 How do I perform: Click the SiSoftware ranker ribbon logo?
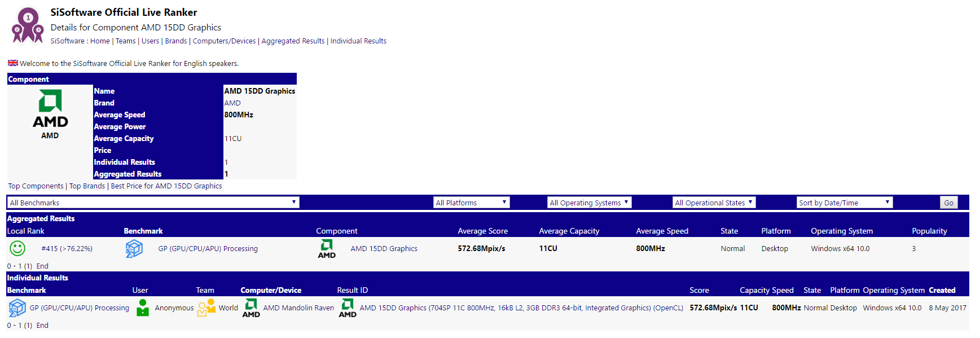pyautogui.click(x=28, y=25)
